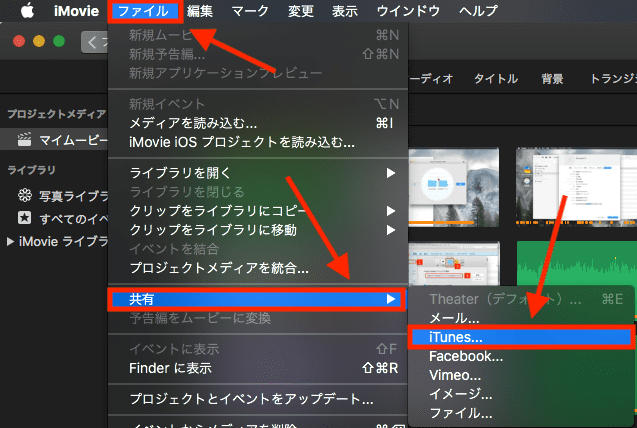
Task: Expand the iMovie ライブラリ disclosure triangle
Action: tap(10, 242)
